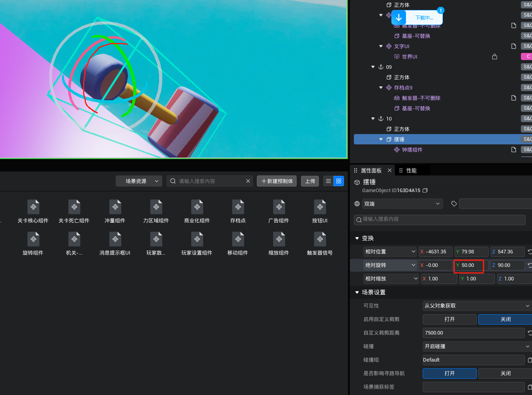Select the 触发器信号 asset icon
The height and width of the screenshot is (395, 532).
pyautogui.click(x=320, y=239)
